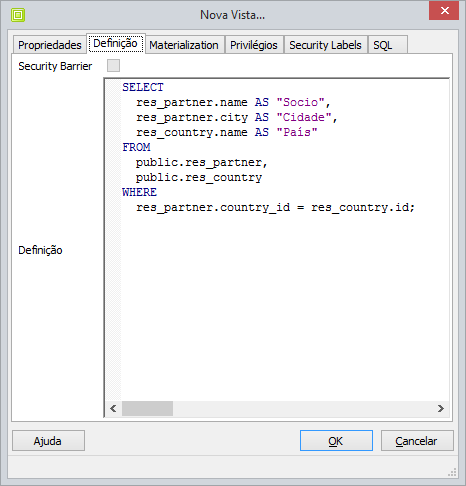This screenshot has width=466, height=486.
Task: Click the horizontal scrollbar thumb
Action: click(x=147, y=408)
